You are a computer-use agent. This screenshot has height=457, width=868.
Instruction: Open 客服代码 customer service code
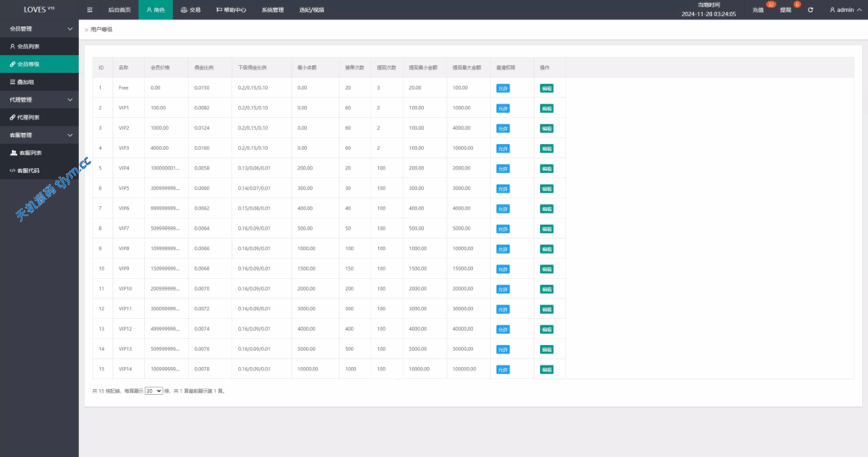(x=29, y=170)
